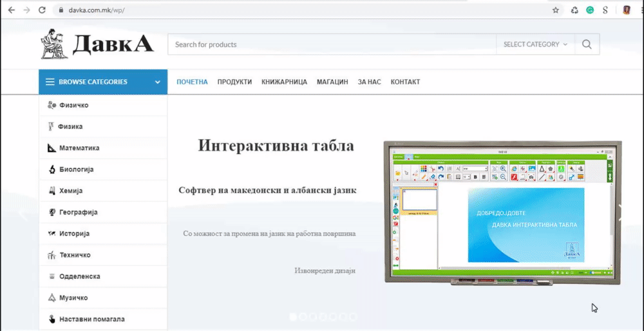Click the Музичко triangle icon
Image resolution: width=644 pixels, height=331 pixels.
(52, 298)
